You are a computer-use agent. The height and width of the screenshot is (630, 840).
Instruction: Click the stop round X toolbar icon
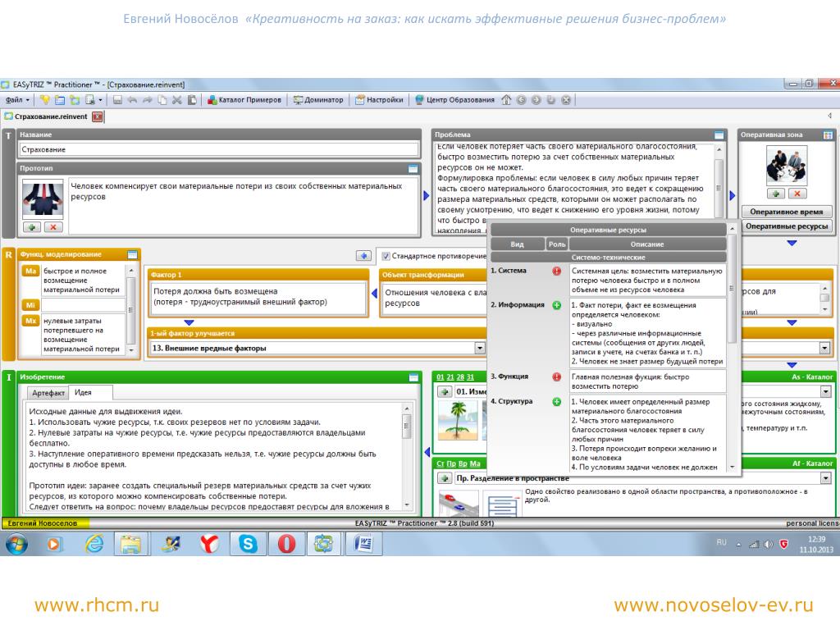click(x=566, y=99)
